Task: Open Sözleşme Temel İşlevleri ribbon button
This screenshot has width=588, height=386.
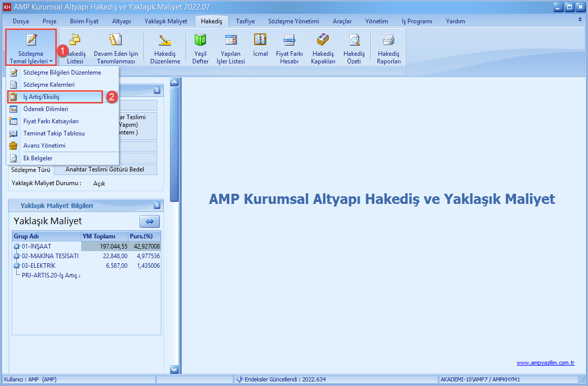Action: coord(31,47)
